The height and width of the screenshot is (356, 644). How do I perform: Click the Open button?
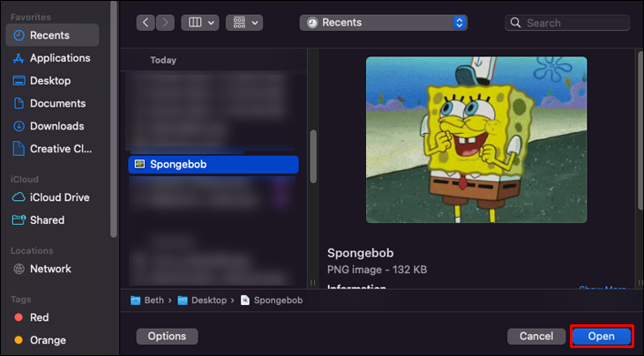pos(601,336)
